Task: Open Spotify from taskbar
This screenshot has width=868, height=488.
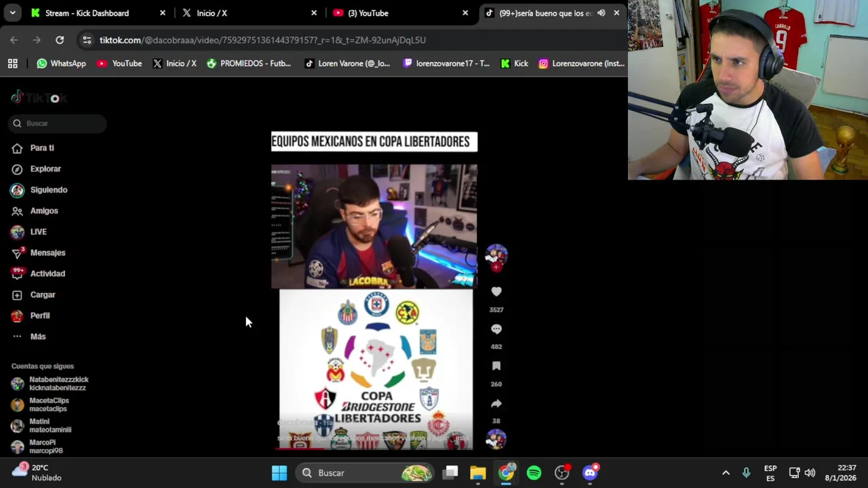Action: pos(534,473)
